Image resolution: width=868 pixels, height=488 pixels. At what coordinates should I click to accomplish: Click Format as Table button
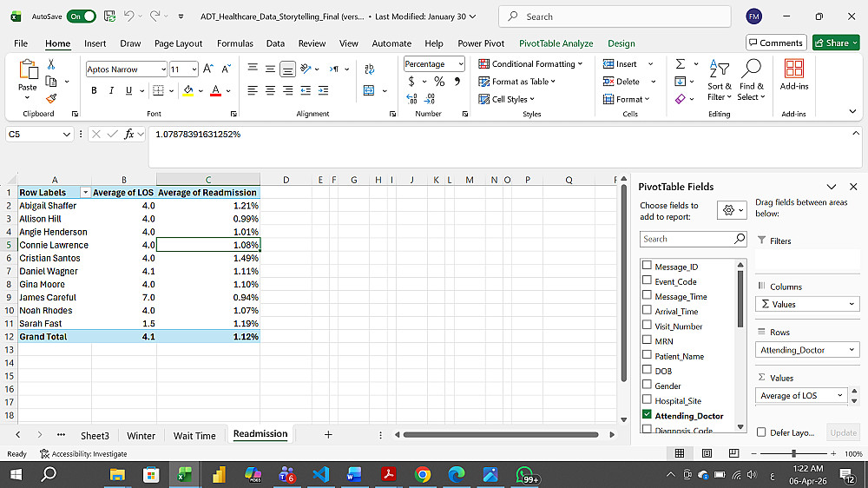pos(517,82)
